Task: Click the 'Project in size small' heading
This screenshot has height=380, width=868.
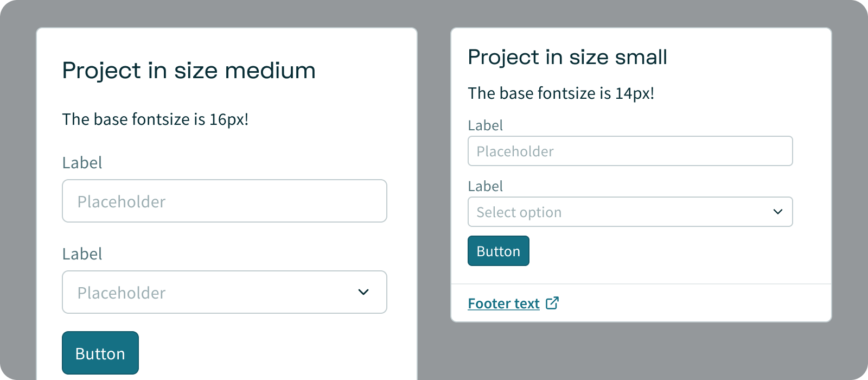Action: click(x=567, y=57)
